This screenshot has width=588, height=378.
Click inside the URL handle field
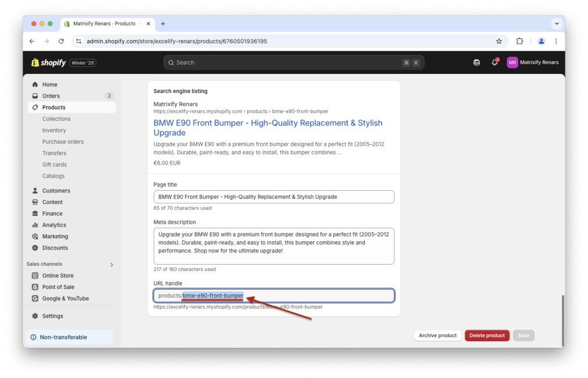pos(273,295)
